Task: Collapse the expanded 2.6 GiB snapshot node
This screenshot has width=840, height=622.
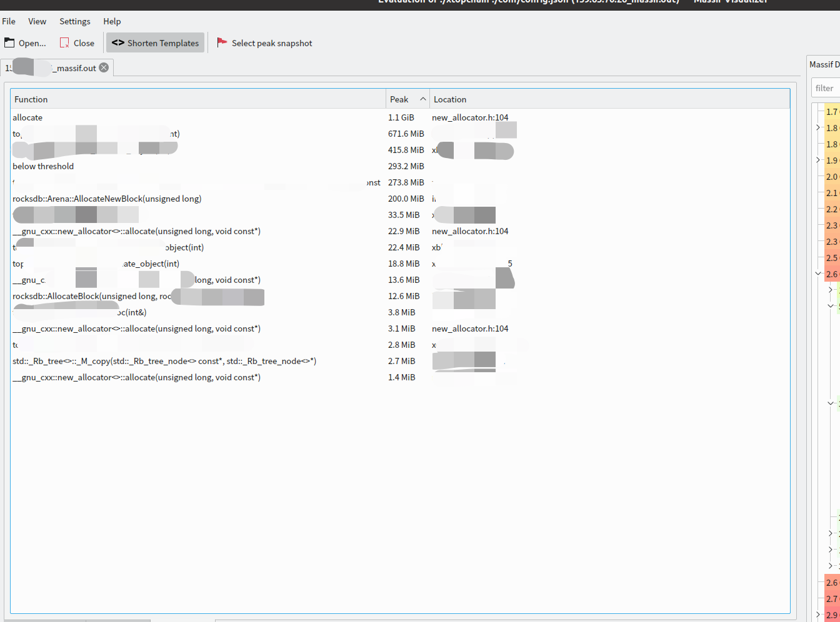Action: [x=817, y=273]
